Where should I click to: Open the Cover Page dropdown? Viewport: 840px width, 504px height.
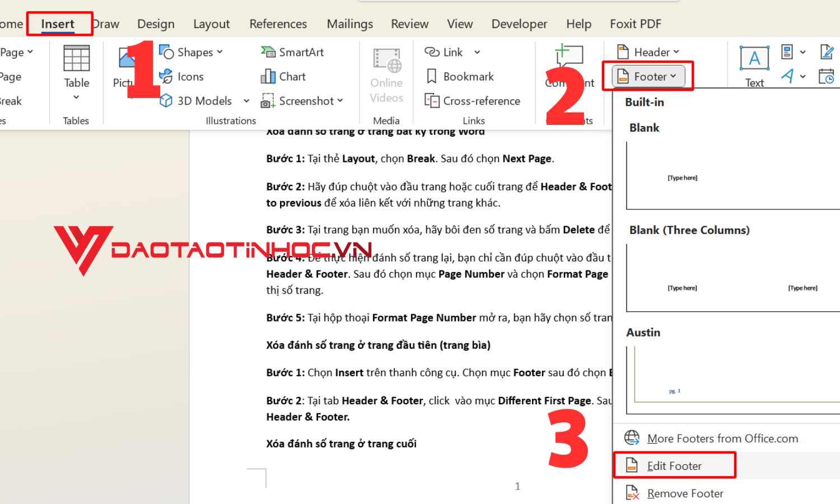coord(16,52)
